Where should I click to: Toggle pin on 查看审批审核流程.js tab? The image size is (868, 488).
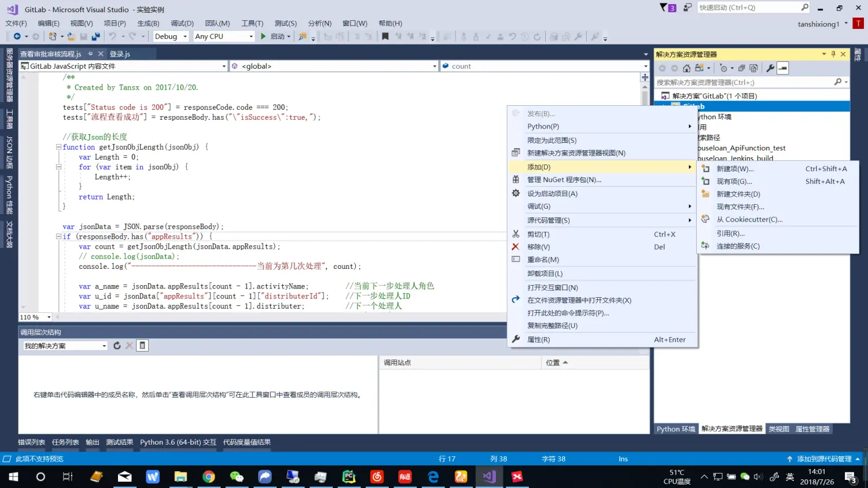[x=90, y=54]
